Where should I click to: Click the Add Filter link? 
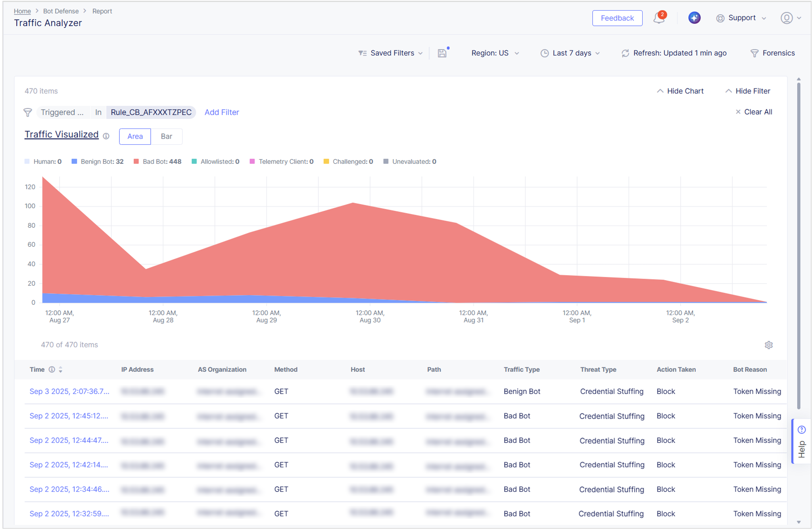(221, 112)
